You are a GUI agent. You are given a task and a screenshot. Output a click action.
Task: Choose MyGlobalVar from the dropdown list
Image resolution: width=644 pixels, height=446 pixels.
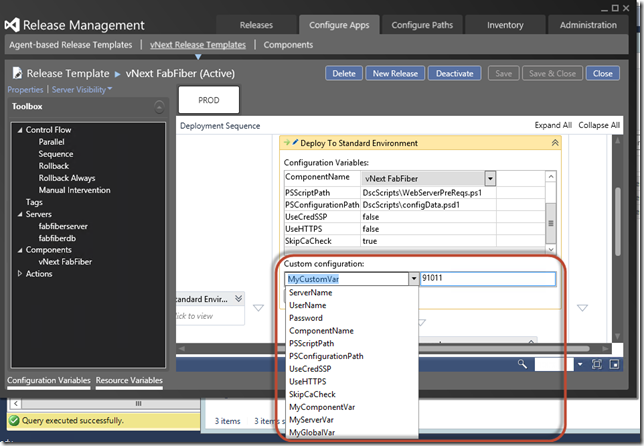pos(314,432)
